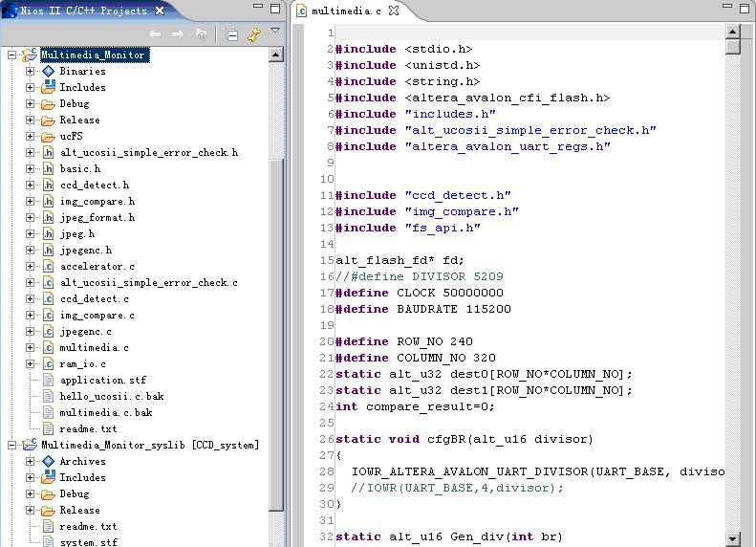Select the multimedia.c editor tab
The image size is (756, 547).
coord(346,11)
